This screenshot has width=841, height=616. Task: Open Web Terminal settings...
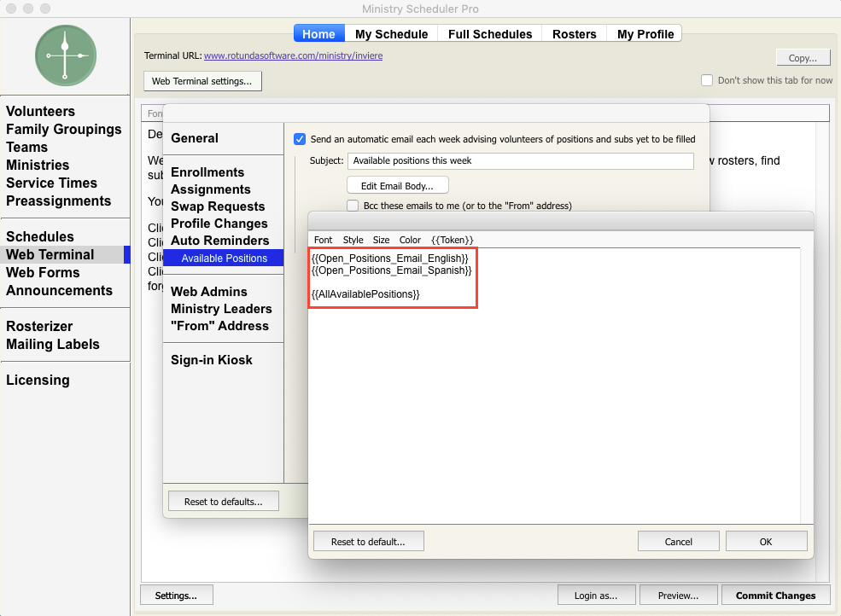tap(202, 81)
